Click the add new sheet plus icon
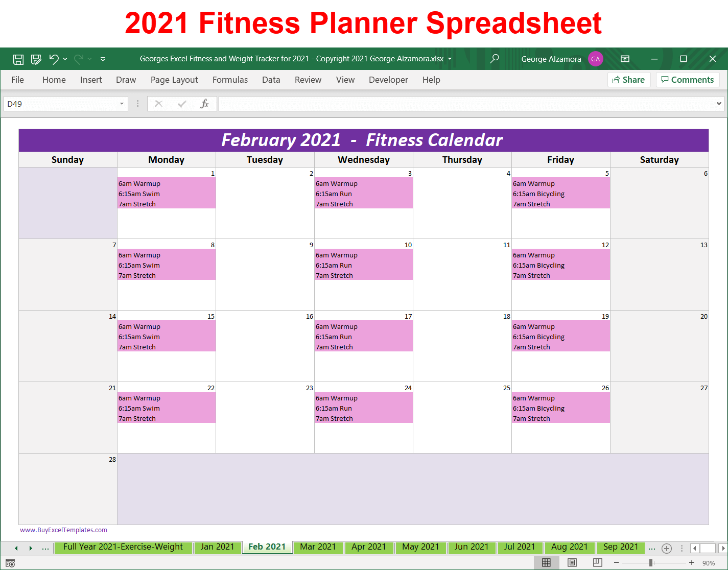This screenshot has height=570, width=728. click(667, 548)
